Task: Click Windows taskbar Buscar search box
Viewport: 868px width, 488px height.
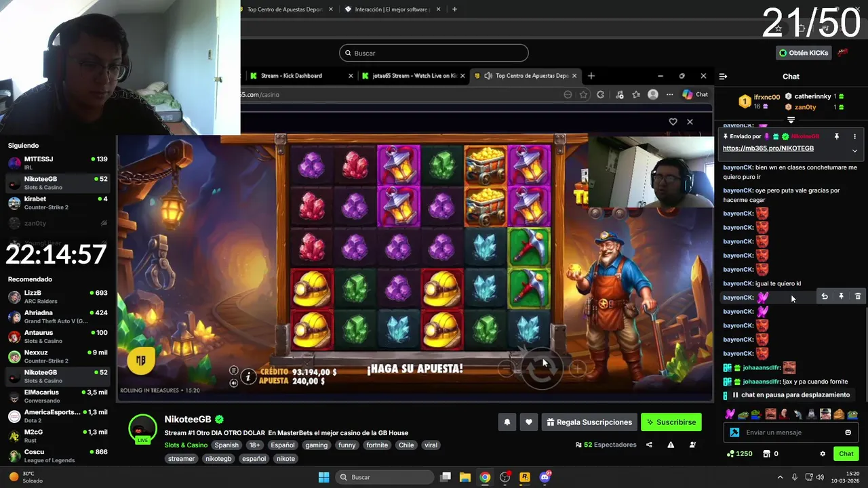Action: (x=384, y=477)
